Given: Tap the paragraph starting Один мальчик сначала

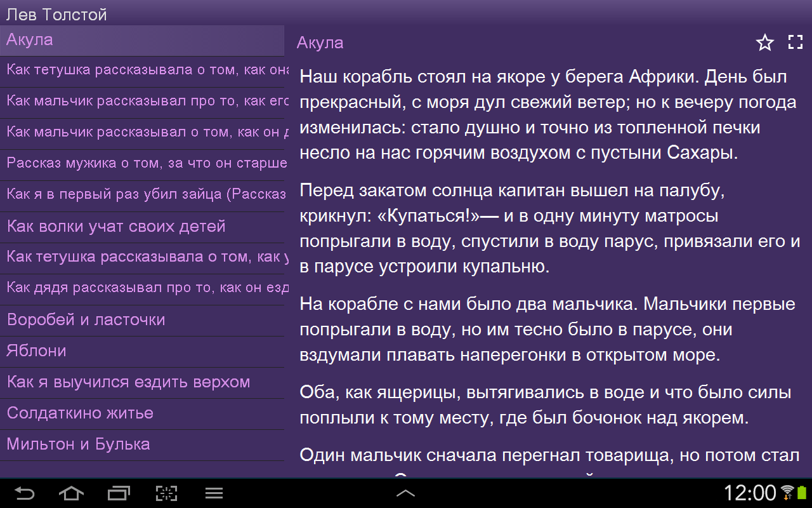Looking at the screenshot, I should click(549, 462).
